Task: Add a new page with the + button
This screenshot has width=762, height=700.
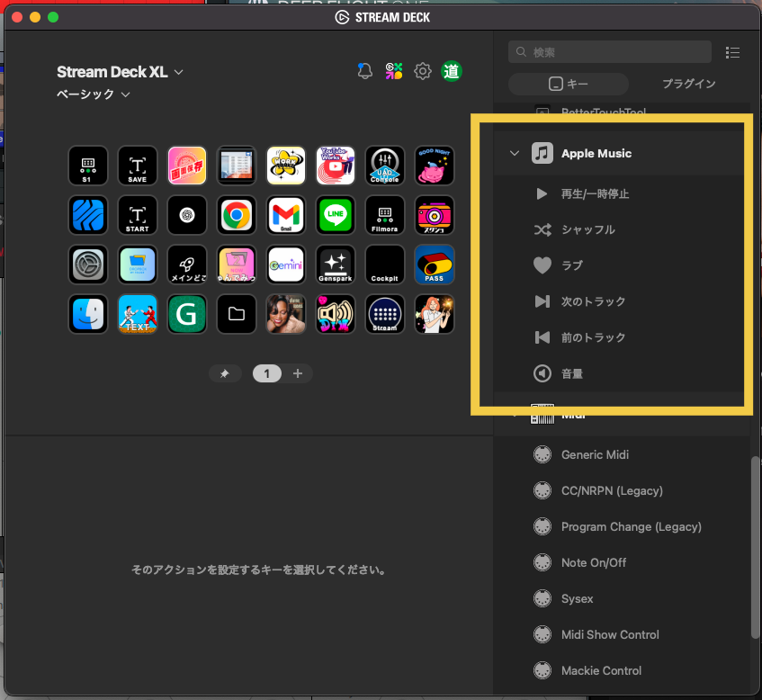Action: [298, 372]
